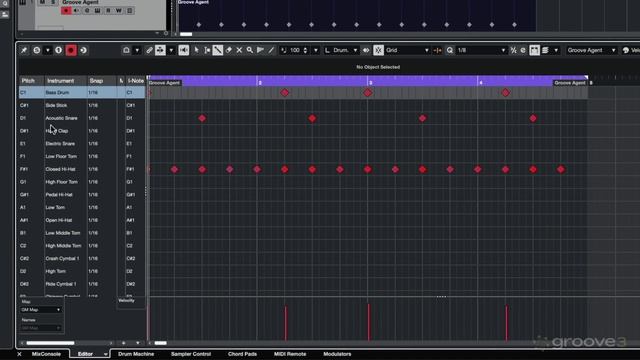The width and height of the screenshot is (640, 360).
Task: Open the Sampler Control tab
Action: tap(191, 354)
